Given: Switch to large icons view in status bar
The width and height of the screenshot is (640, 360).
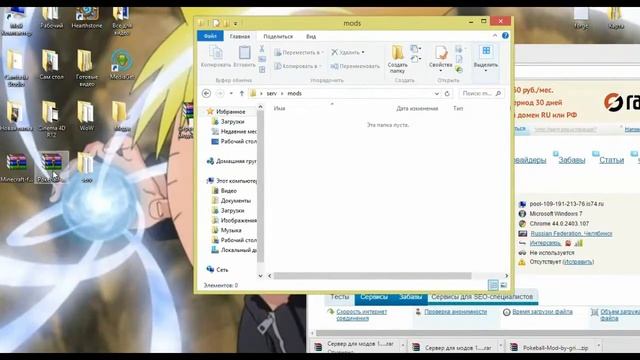Looking at the screenshot, I should (x=503, y=285).
